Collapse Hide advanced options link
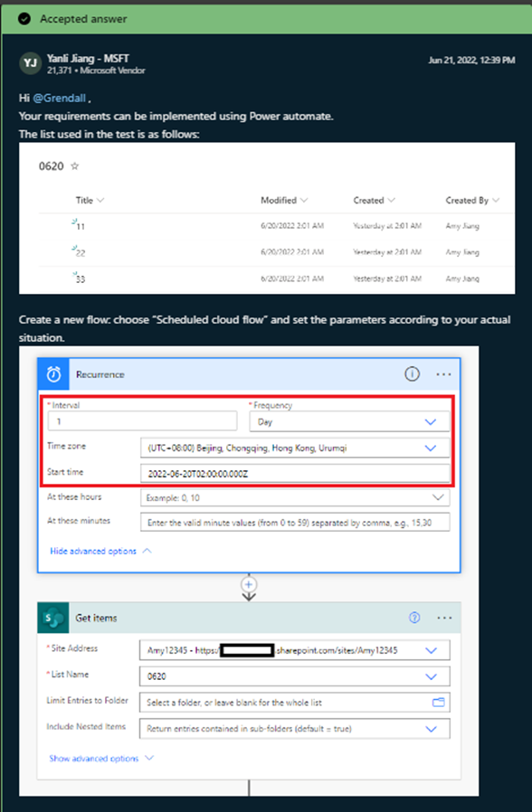Viewport: 532px width, 812px height. 100,551
